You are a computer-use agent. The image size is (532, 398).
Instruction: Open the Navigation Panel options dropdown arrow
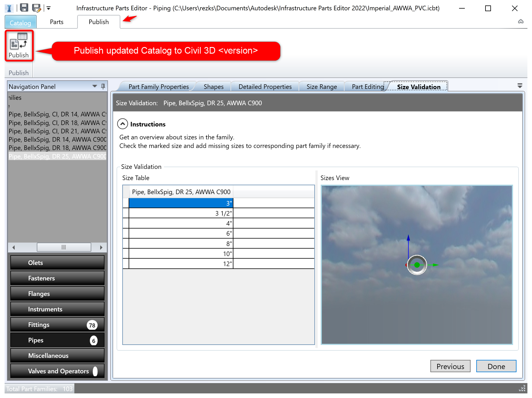(x=95, y=86)
